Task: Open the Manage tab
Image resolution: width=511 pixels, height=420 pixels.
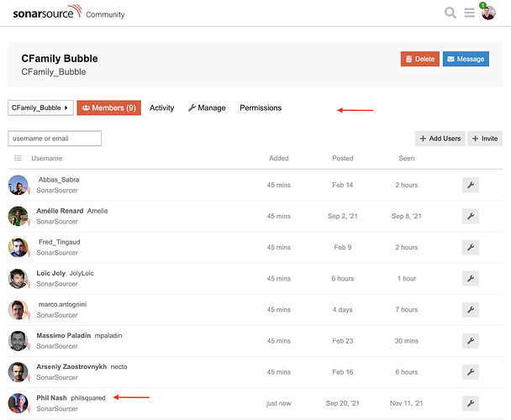Action: (x=207, y=108)
